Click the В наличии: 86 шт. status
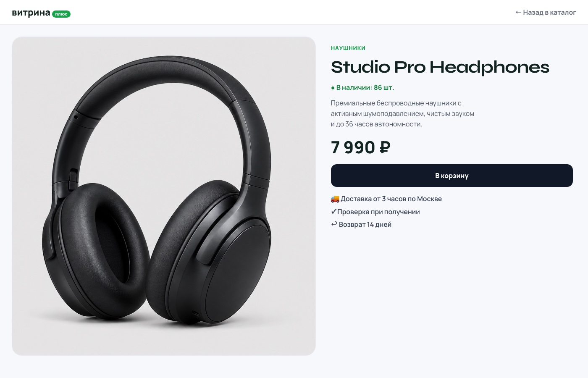588x378 pixels. pyautogui.click(x=362, y=87)
